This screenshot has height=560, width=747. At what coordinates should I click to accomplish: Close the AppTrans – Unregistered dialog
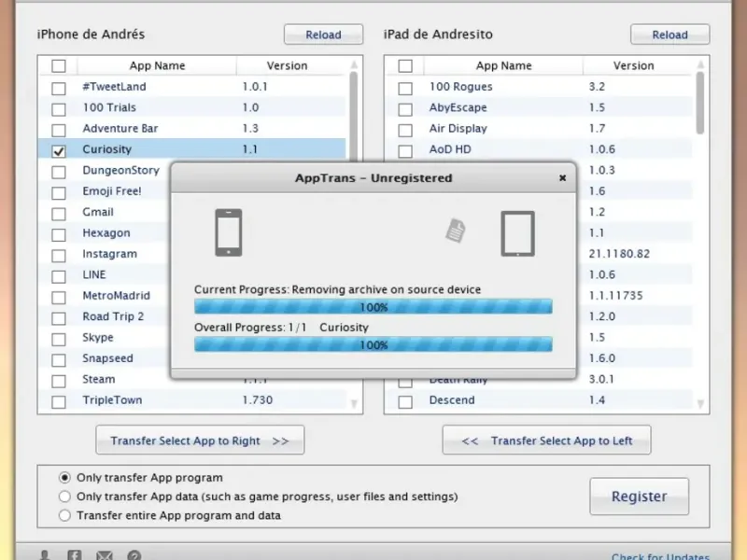563,177
